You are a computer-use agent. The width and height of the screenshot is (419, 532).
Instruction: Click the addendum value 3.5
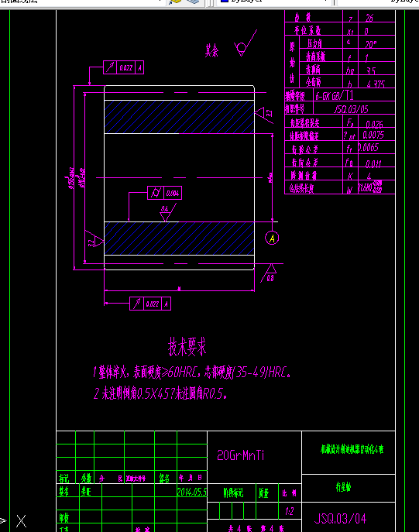click(371, 71)
